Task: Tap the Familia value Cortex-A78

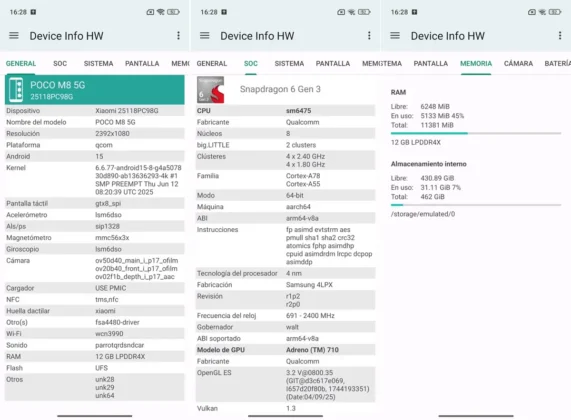Action: point(303,176)
